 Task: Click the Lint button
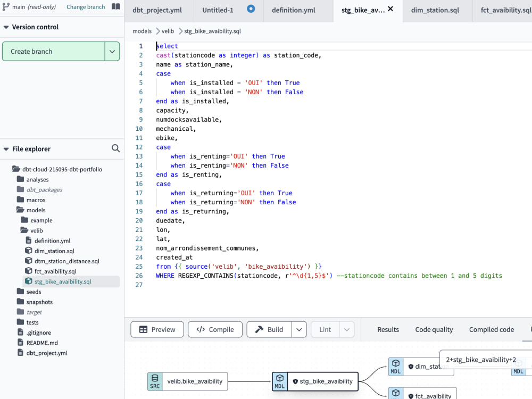(325, 329)
